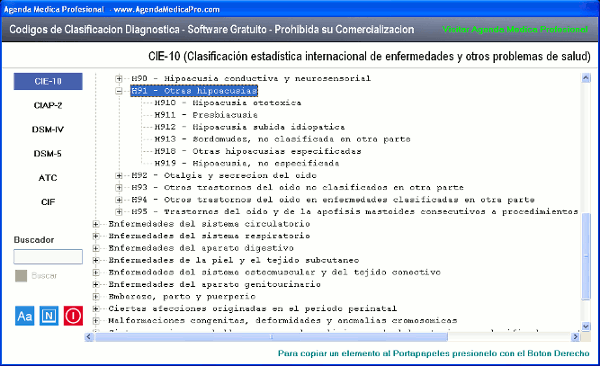Switch to the ATC classification
600x366 pixels.
(48, 178)
